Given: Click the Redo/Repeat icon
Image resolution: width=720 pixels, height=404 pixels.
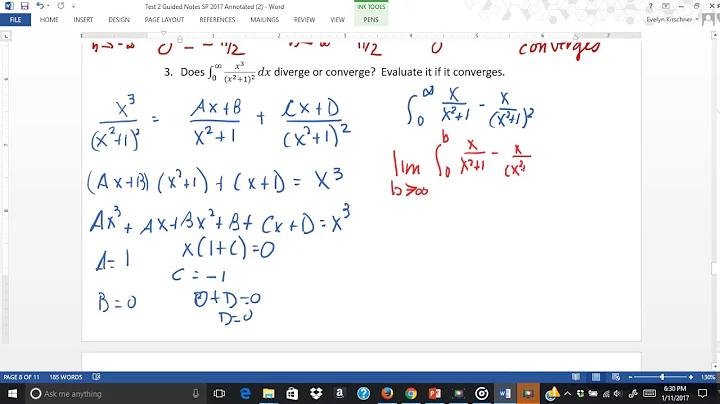Looking at the screenshot, I should (x=61, y=6).
